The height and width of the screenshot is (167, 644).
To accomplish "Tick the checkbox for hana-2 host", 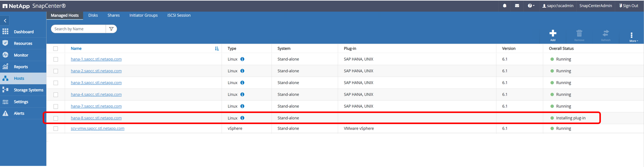I will pyautogui.click(x=56, y=71).
